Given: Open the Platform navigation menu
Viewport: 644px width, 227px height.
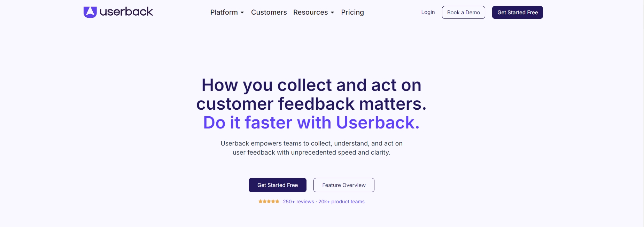Looking at the screenshot, I should [x=224, y=12].
